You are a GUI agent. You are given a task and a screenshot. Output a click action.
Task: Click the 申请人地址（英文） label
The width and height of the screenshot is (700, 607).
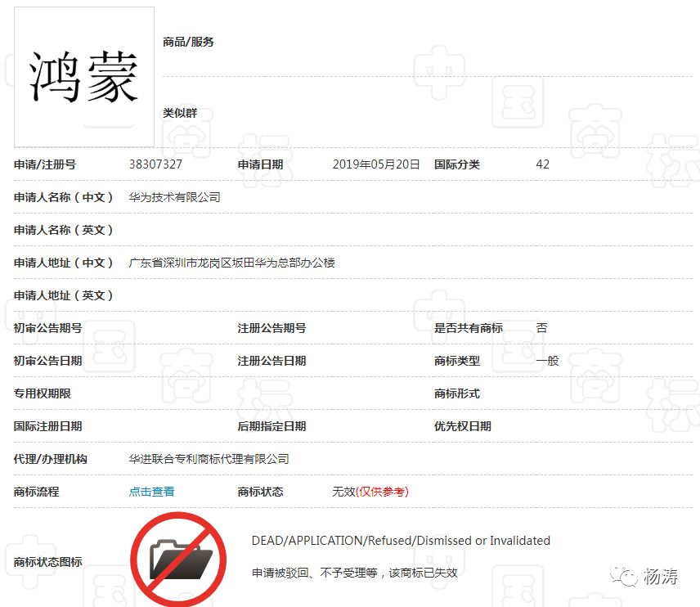[x=64, y=295]
